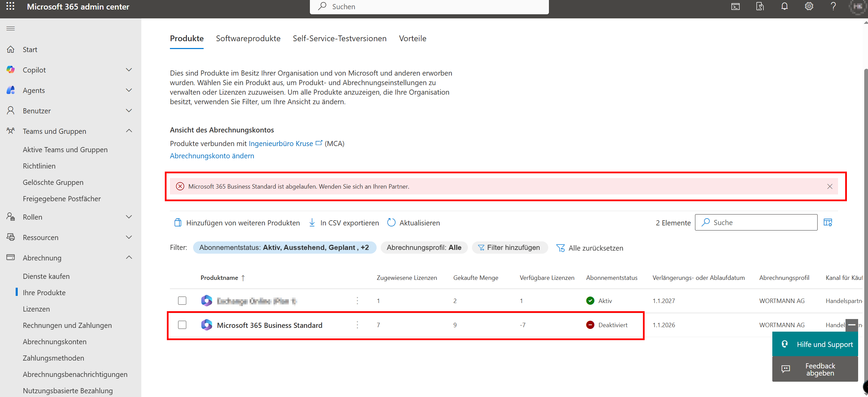This screenshot has height=397, width=868.
Task: Open the settings gear icon
Action: click(809, 6)
